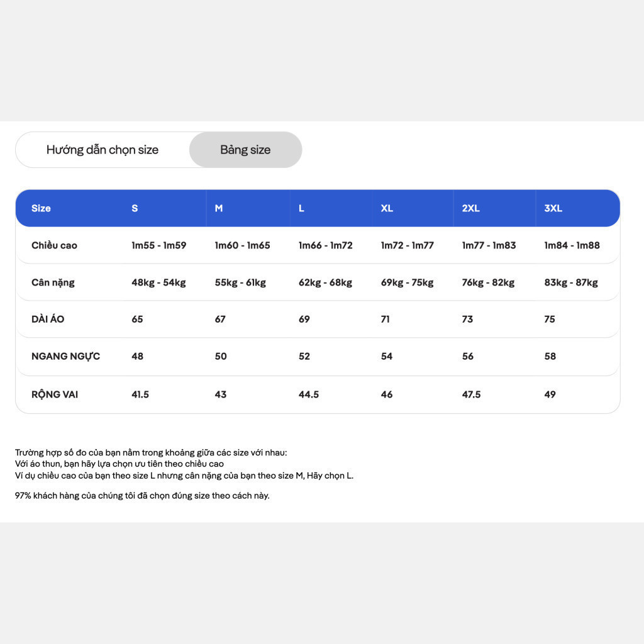Select the 48kg - 54kg weight cell
The height and width of the screenshot is (644, 644).
(158, 282)
